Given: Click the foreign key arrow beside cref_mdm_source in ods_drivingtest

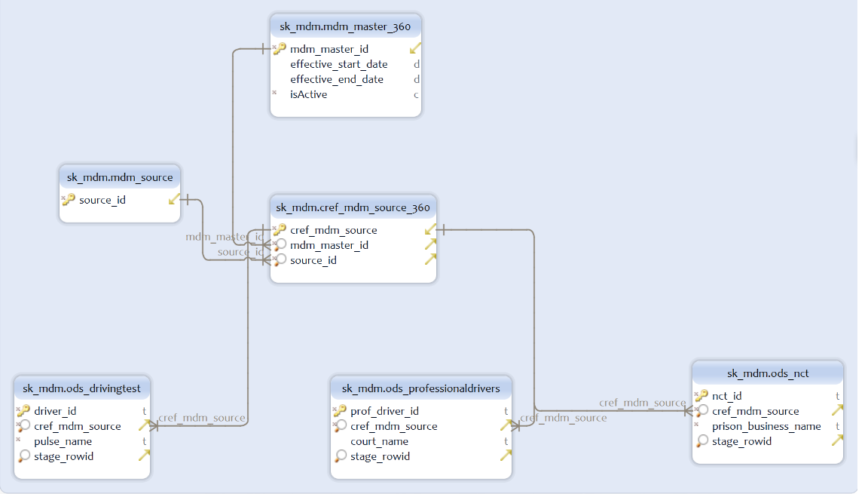Looking at the screenshot, I should click(x=145, y=425).
